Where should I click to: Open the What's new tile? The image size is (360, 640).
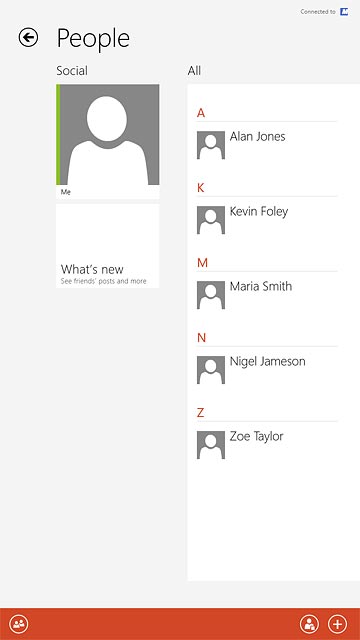(108, 246)
